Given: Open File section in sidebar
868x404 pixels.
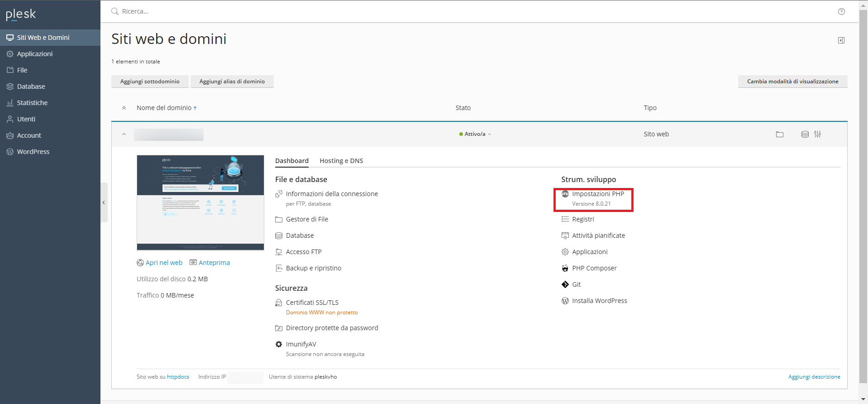Looking at the screenshot, I should [50, 70].
